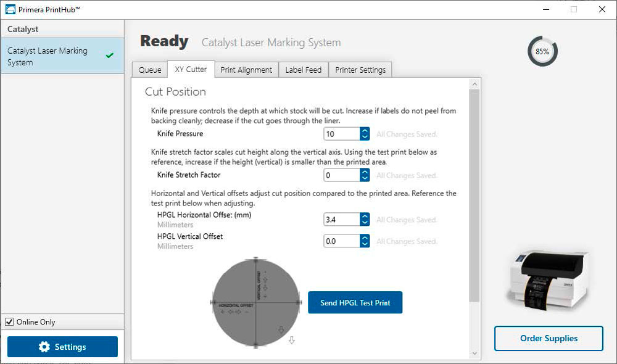Close the Primera PrintHub window
The width and height of the screenshot is (617, 364).
tap(602, 9)
